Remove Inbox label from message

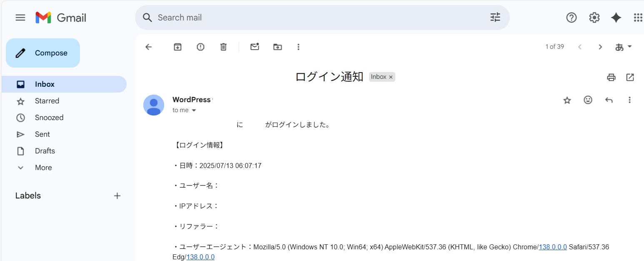point(391,77)
